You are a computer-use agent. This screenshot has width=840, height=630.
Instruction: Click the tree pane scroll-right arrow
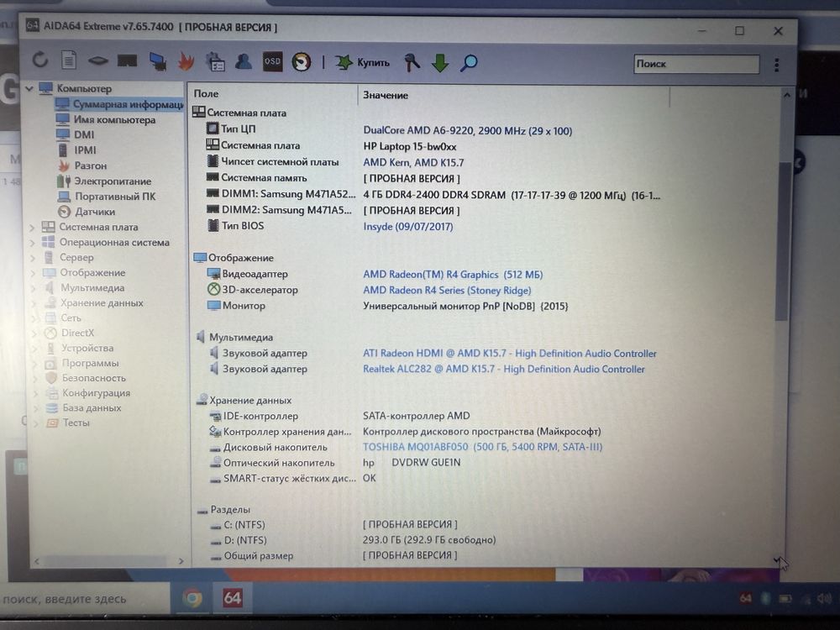coord(181,561)
